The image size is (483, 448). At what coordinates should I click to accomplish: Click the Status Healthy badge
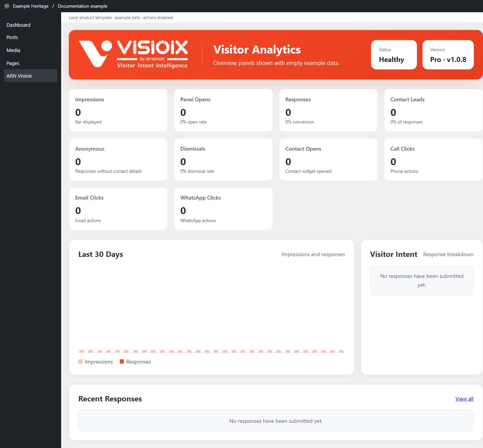click(394, 55)
